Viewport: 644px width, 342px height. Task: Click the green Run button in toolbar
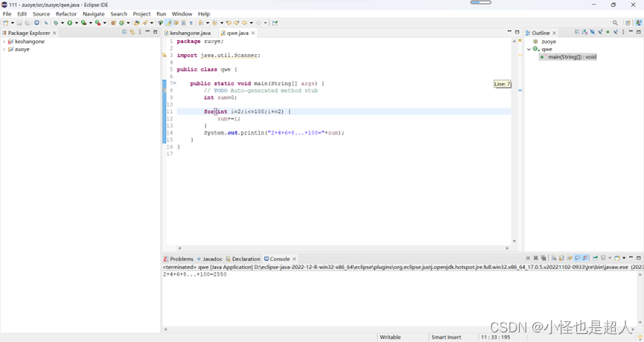(69, 23)
